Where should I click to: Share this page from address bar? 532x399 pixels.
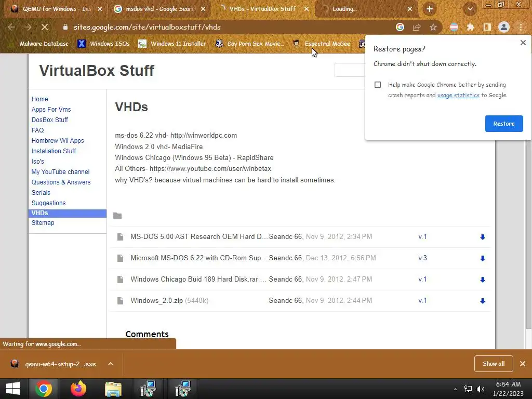[x=417, y=27]
